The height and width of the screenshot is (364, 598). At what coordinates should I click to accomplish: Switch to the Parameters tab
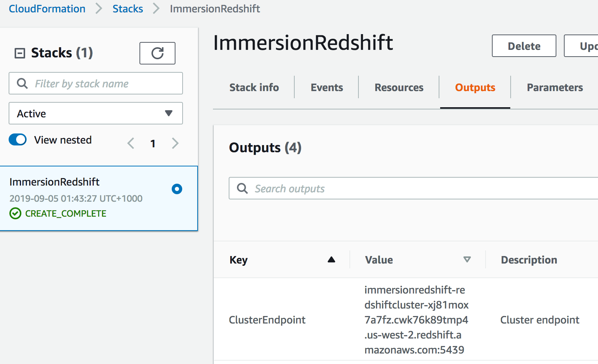[555, 87]
